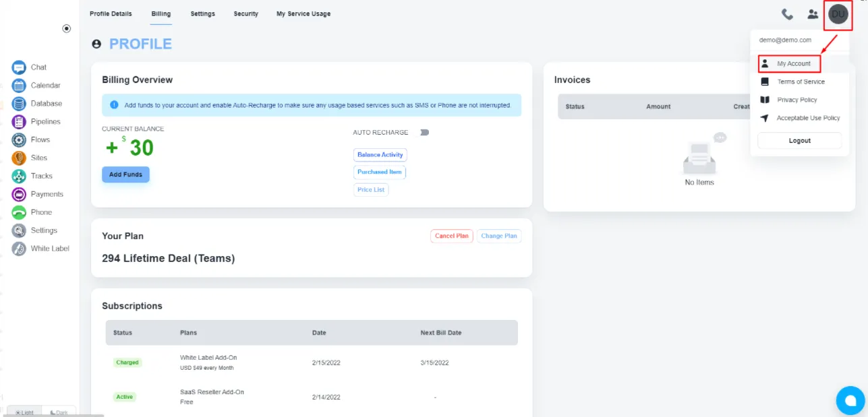Click the current balance amount 30
The image size is (868, 417).
pyautogui.click(x=142, y=148)
